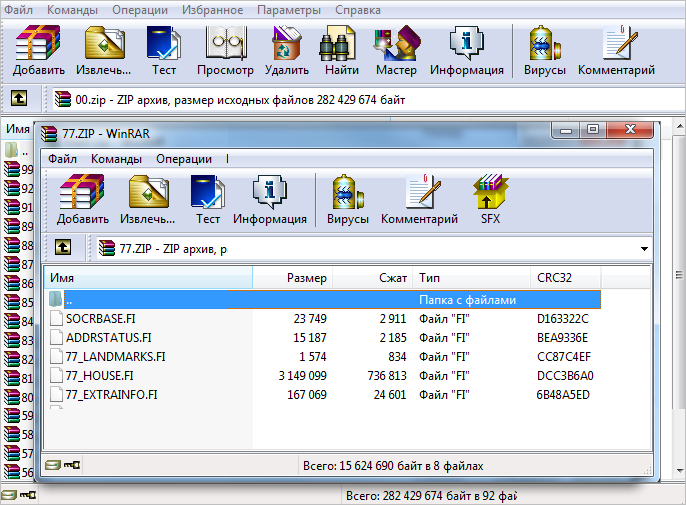Screen dimensions: 686x505
Task: Select parent folder in 00.zip list
Action: pyautogui.click(x=17, y=150)
